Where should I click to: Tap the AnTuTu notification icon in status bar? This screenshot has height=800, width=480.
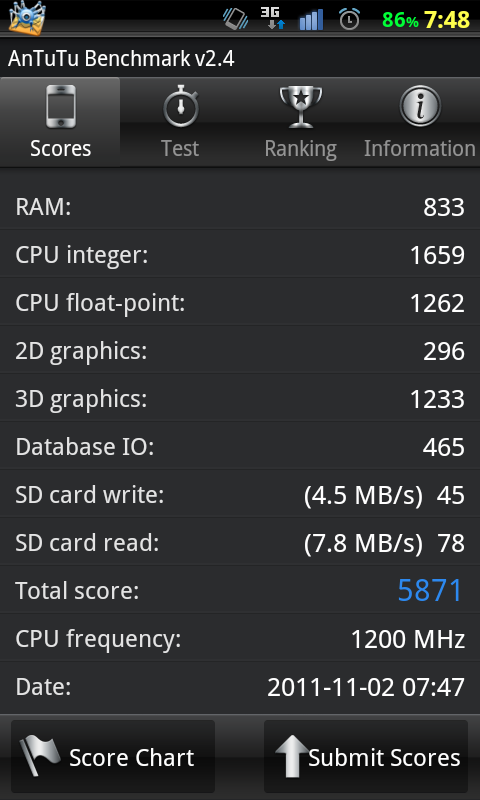[27, 18]
